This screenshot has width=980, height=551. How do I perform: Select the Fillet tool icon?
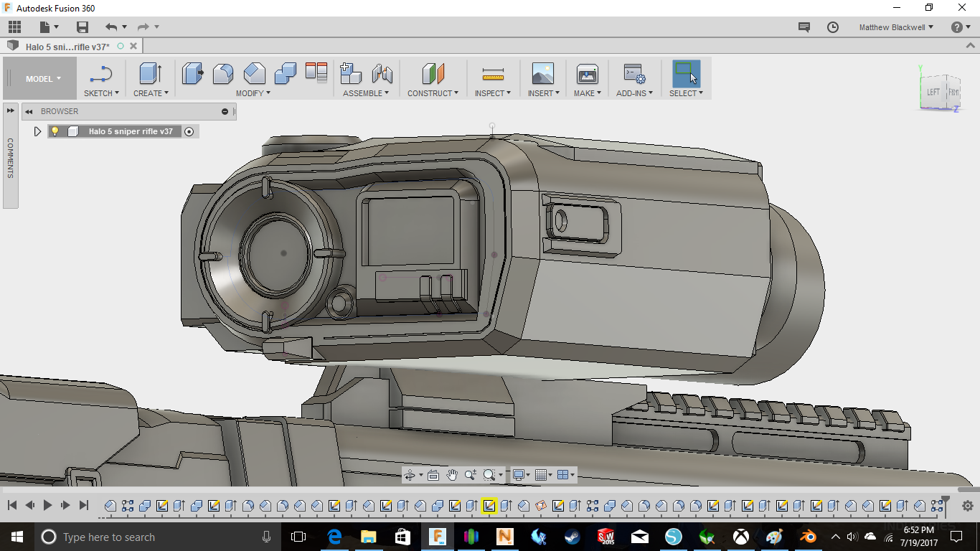223,73
